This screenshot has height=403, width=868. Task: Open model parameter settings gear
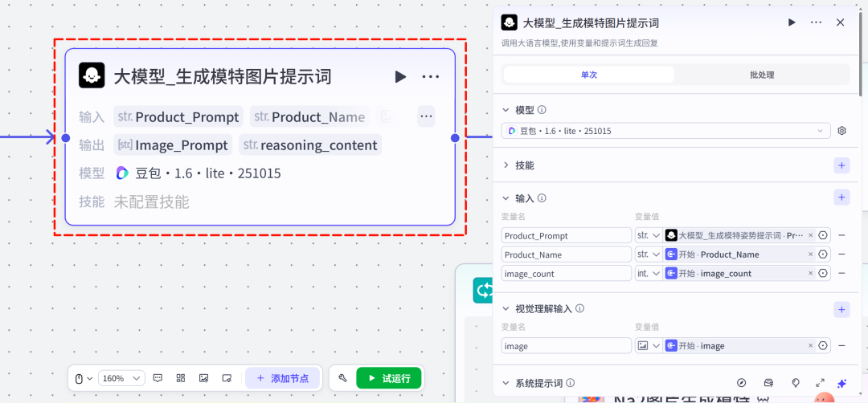click(842, 131)
